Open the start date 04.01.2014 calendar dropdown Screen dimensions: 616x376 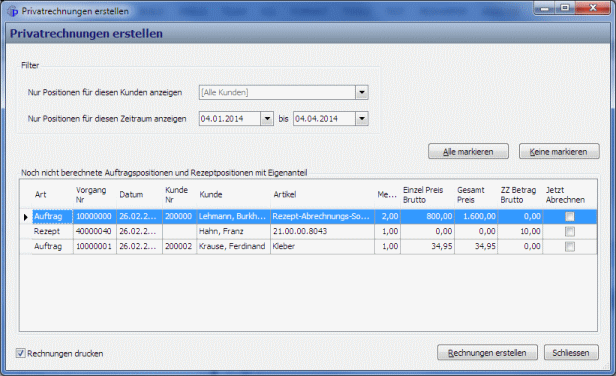(267, 119)
